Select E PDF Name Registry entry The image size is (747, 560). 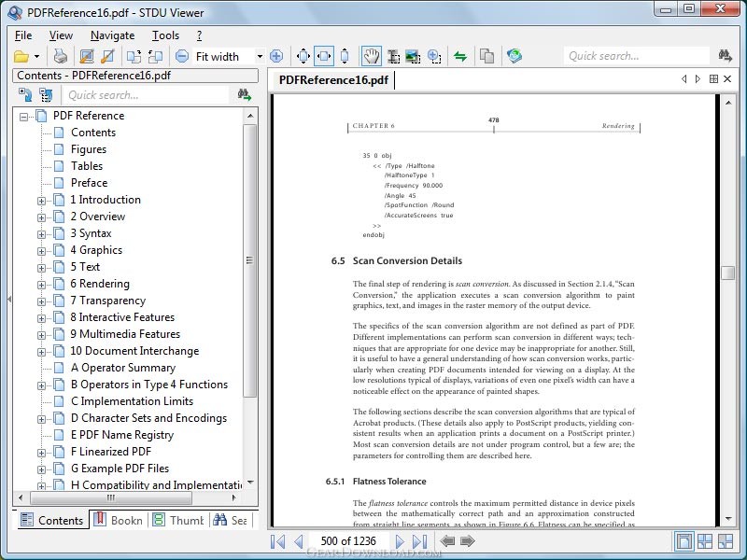(122, 435)
